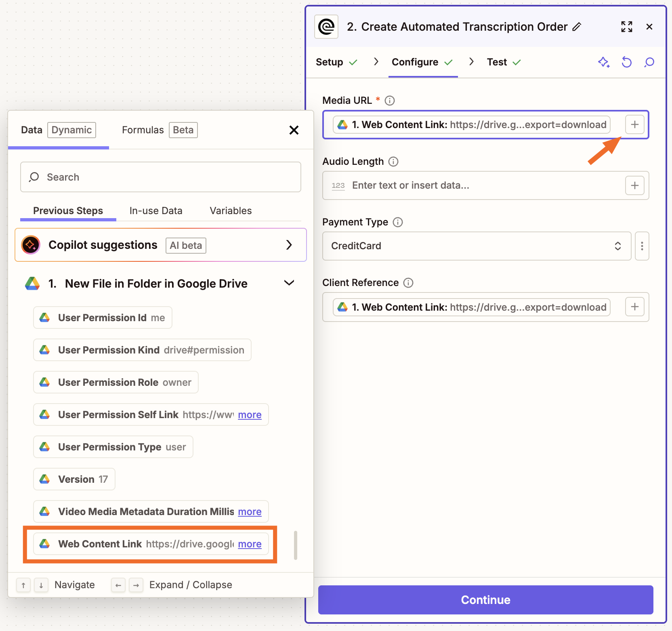The height and width of the screenshot is (631, 672).
Task: Open the field search magnifier icon
Action: [649, 62]
